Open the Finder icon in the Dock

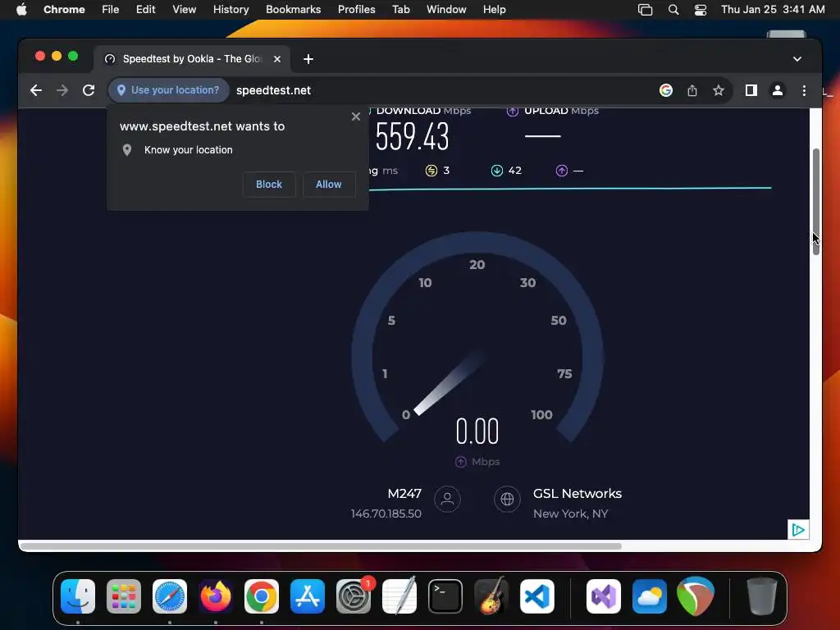click(78, 596)
